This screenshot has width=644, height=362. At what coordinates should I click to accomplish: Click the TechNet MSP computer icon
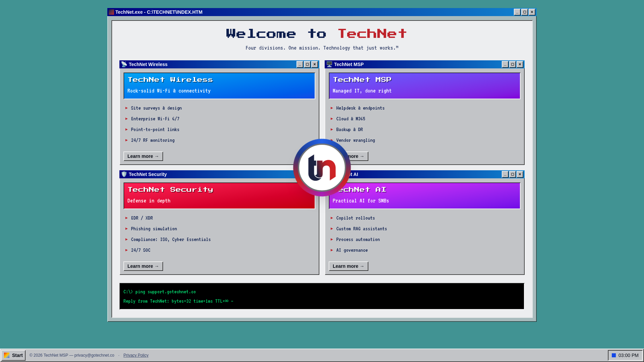click(329, 64)
